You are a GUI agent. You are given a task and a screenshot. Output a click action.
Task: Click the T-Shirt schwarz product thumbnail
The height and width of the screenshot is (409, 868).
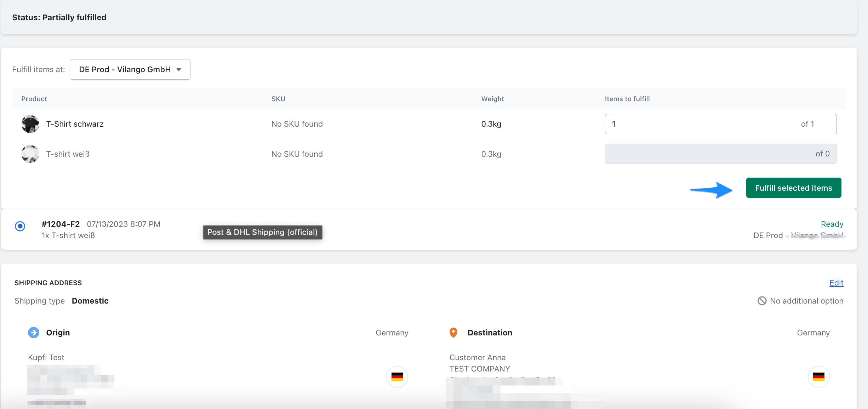(29, 123)
